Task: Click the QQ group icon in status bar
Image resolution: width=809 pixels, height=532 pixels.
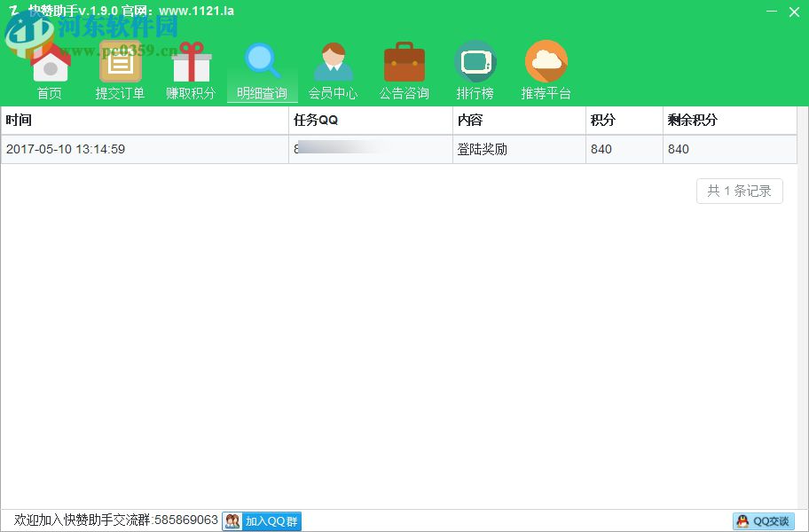Action: pos(232,521)
